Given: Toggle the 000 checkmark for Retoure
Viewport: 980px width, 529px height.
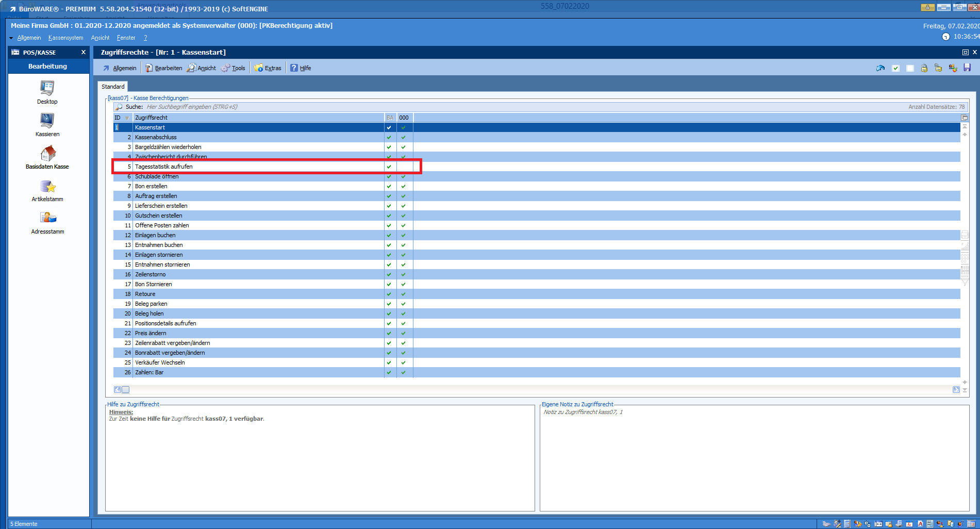Looking at the screenshot, I should [x=404, y=294].
